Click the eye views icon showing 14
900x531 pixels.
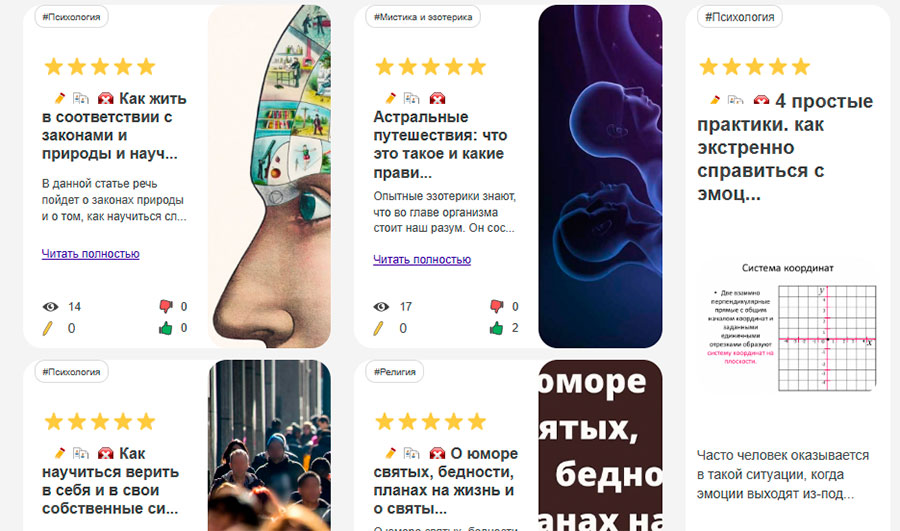click(51, 307)
